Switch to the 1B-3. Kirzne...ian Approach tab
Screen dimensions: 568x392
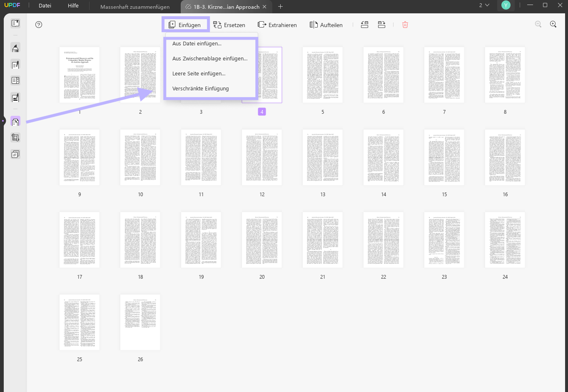click(227, 7)
